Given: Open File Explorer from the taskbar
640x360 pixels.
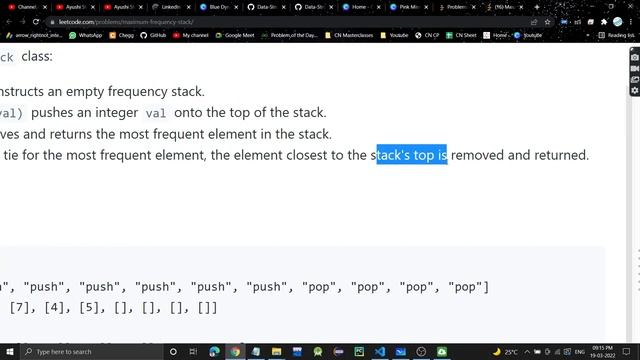Looking at the screenshot, I should [x=276, y=351].
